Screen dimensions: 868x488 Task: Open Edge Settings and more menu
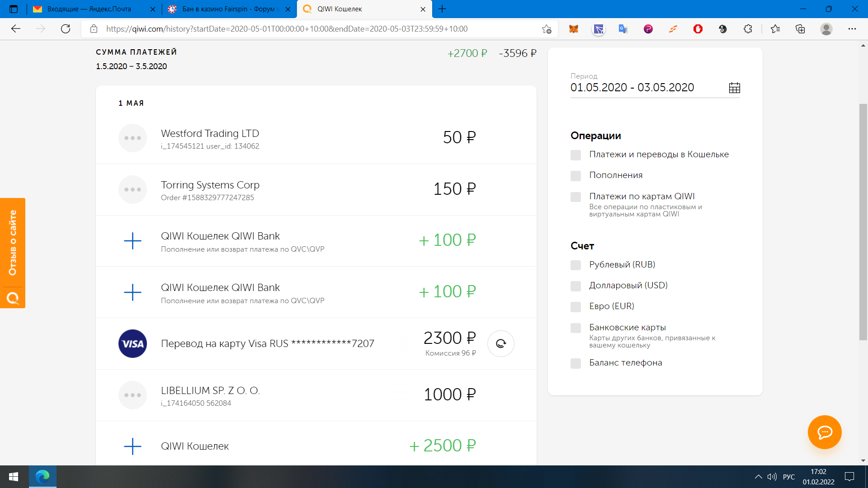point(852,29)
